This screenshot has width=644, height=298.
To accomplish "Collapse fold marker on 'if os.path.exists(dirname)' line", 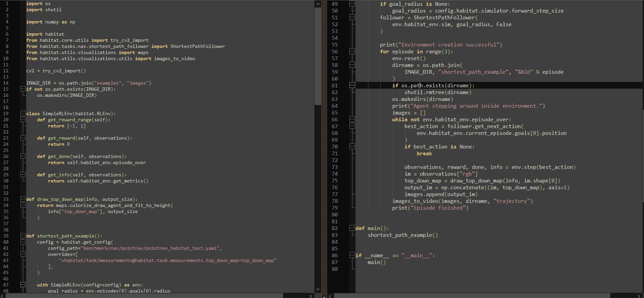I will (x=352, y=85).
